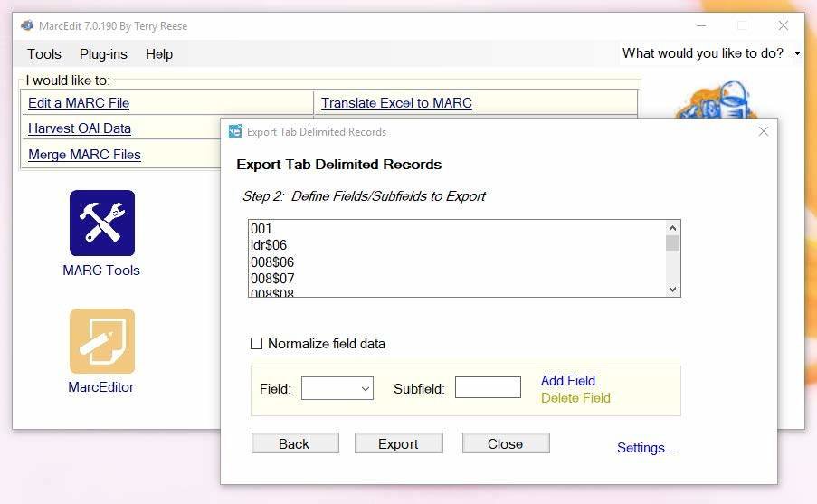
Task: Minimize the MarcEdit main window
Action: point(701,25)
